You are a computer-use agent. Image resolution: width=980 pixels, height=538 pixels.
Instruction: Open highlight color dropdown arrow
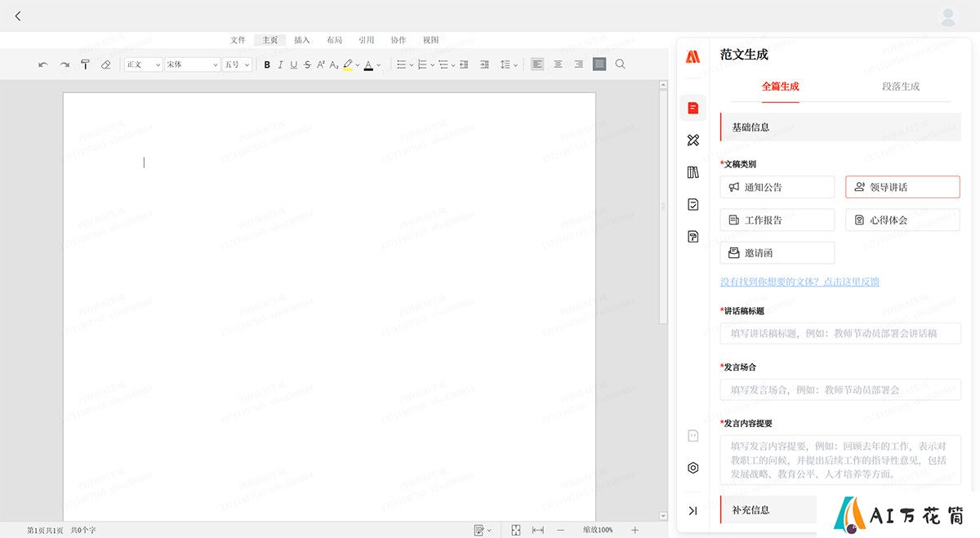coord(358,64)
